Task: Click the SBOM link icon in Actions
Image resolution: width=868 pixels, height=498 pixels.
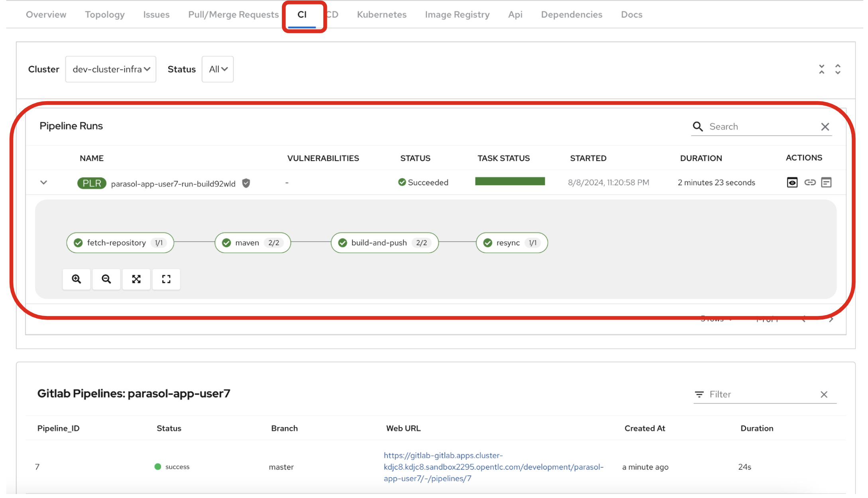Action: click(x=810, y=182)
